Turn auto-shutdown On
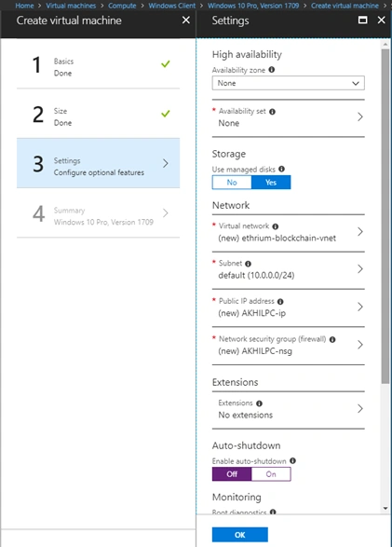 point(271,474)
